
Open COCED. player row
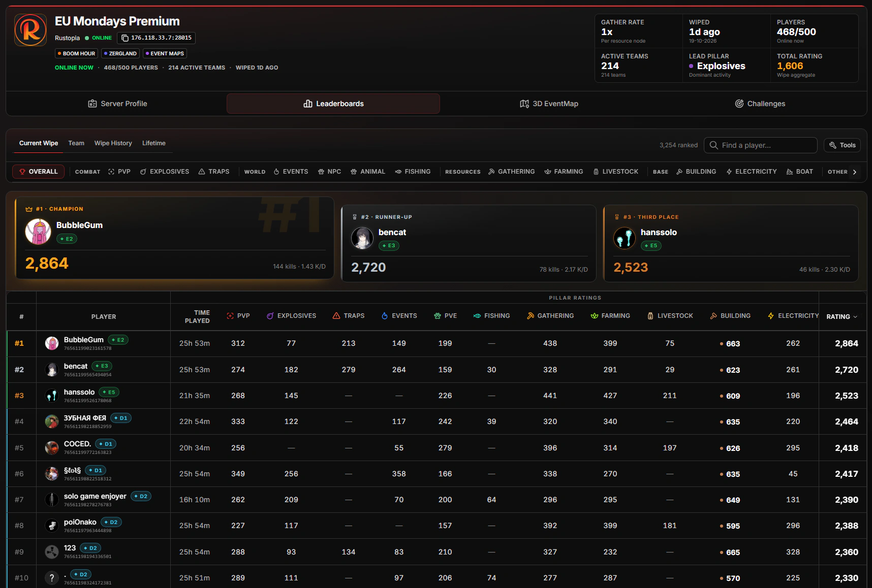(437, 448)
